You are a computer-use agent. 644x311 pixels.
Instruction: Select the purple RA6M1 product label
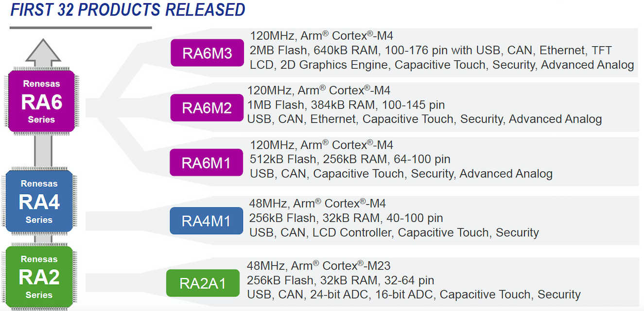[x=206, y=163]
